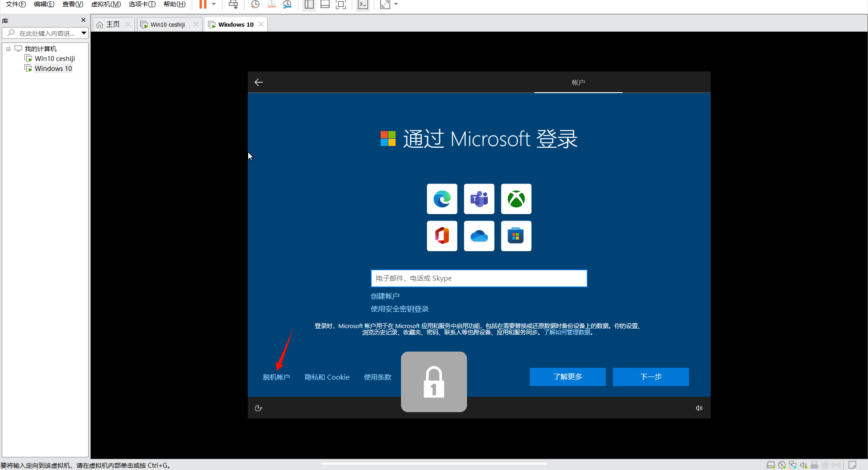
Task: Open the 虚拟机(M) menu
Action: pyautogui.click(x=106, y=5)
